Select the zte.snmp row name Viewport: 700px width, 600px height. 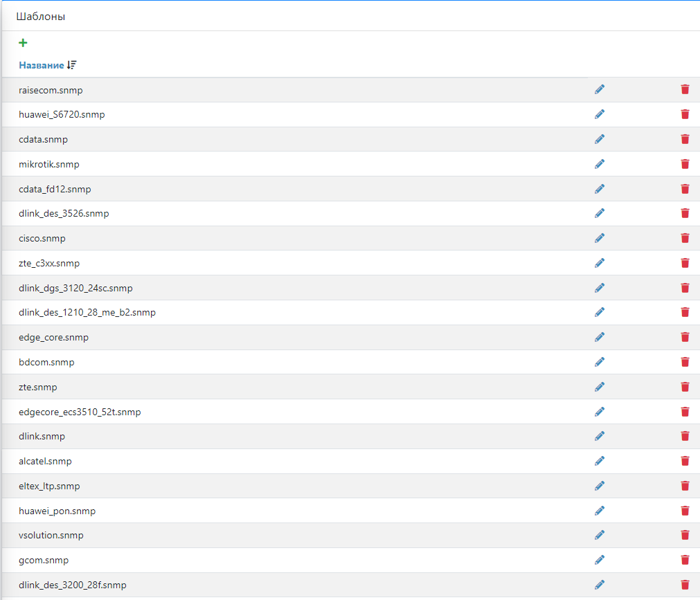pos(38,387)
